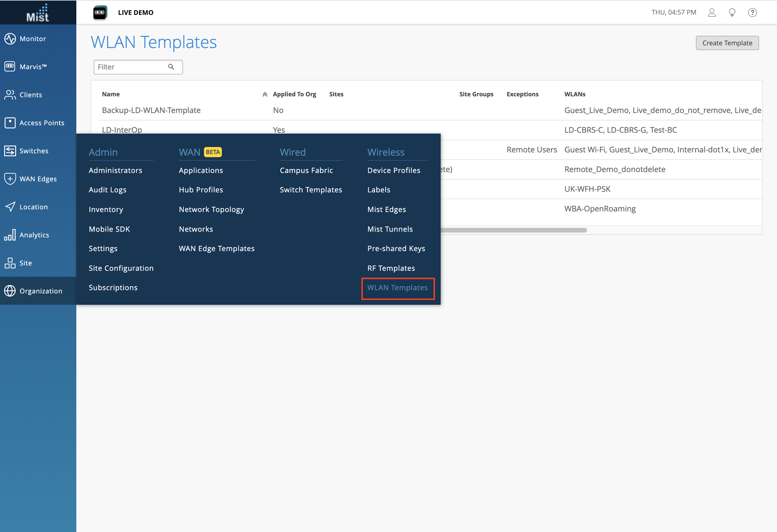The image size is (777, 532).
Task: Click the user account icon in header
Action: coord(712,12)
